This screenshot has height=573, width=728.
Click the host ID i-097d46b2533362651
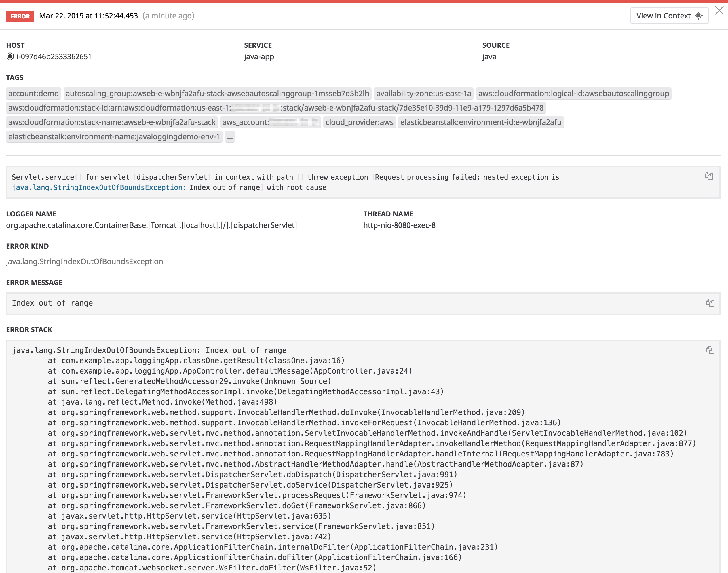pyautogui.click(x=54, y=57)
